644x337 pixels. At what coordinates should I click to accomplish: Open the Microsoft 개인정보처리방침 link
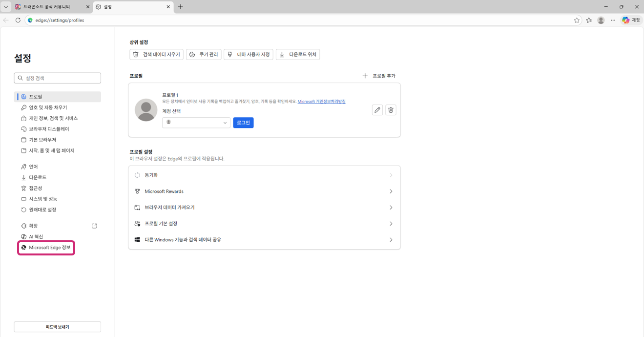tap(321, 102)
